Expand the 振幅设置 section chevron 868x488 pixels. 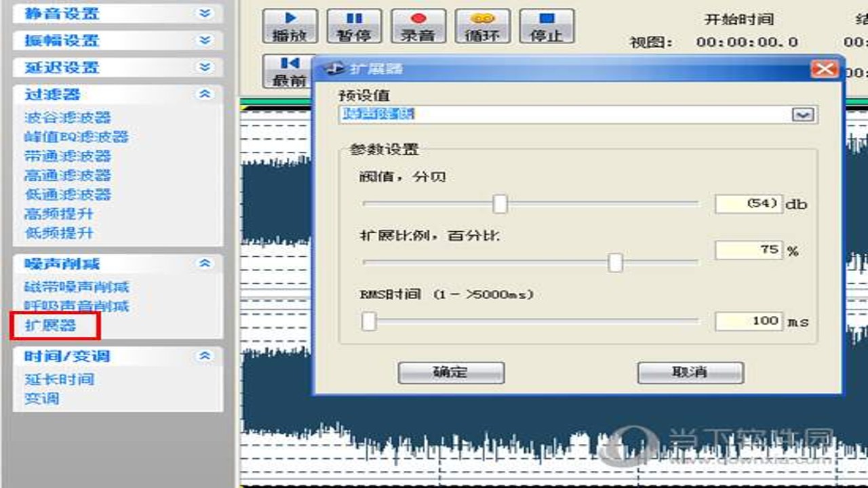(205, 40)
